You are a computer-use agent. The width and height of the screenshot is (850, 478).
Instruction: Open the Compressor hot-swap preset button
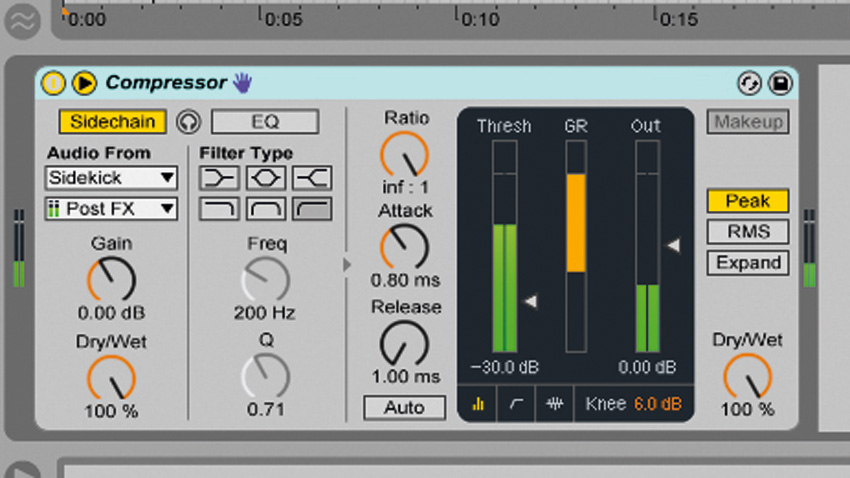749,83
